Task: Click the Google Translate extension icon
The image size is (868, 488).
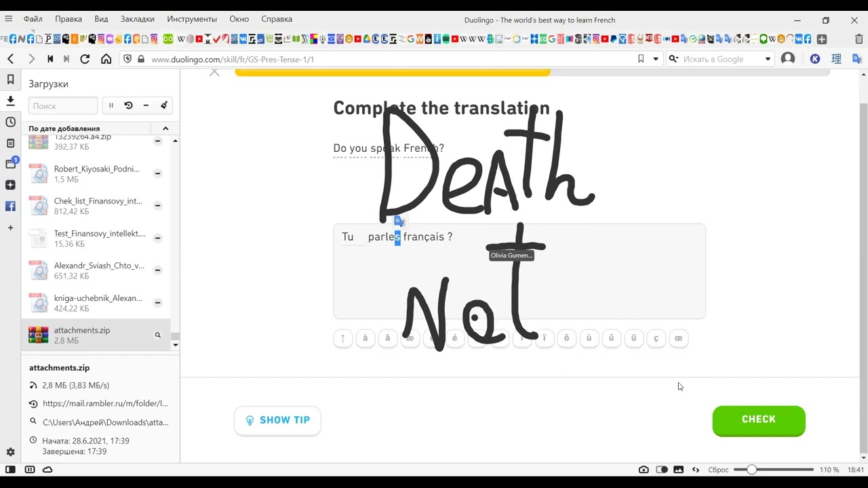Action: pos(857,59)
